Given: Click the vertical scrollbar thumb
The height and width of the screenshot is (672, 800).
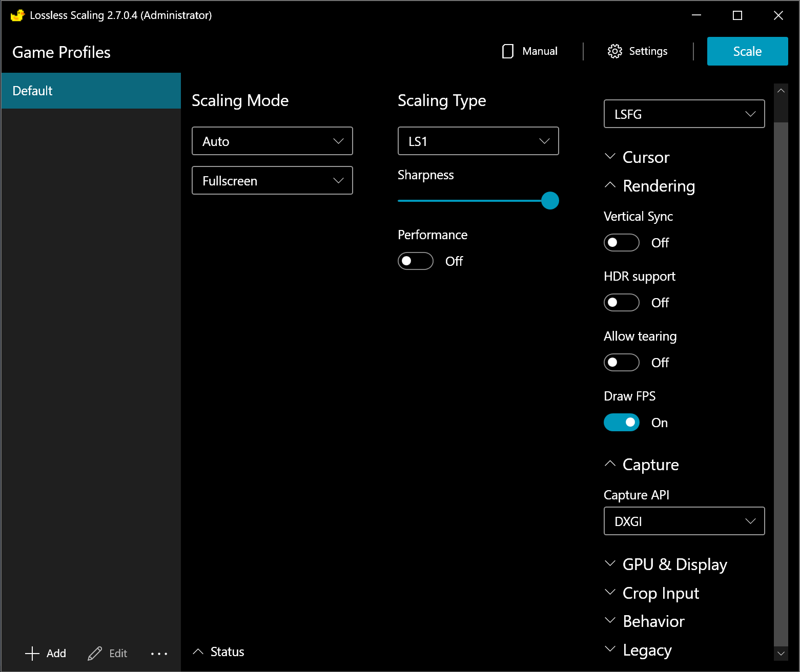Looking at the screenshot, I should click(x=781, y=384).
